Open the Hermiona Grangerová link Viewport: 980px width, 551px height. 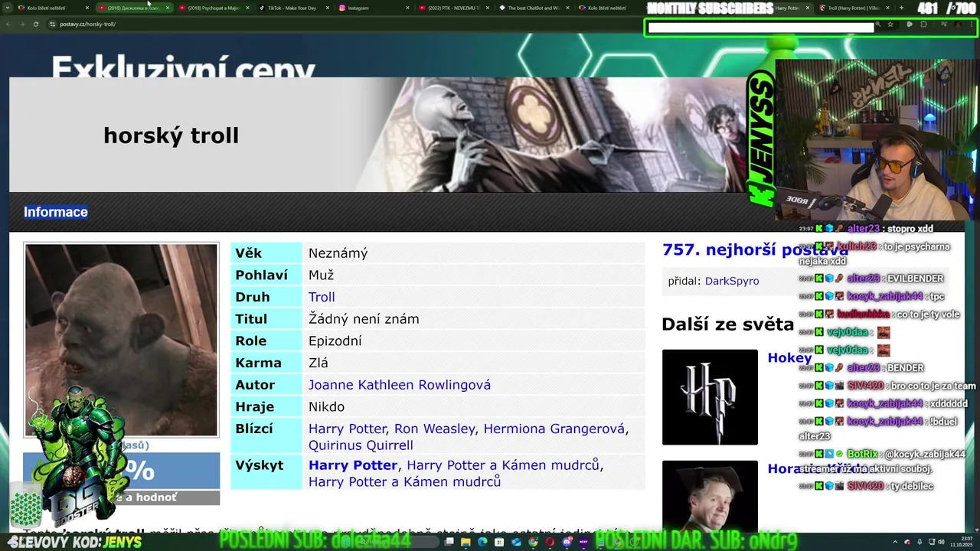pos(554,429)
